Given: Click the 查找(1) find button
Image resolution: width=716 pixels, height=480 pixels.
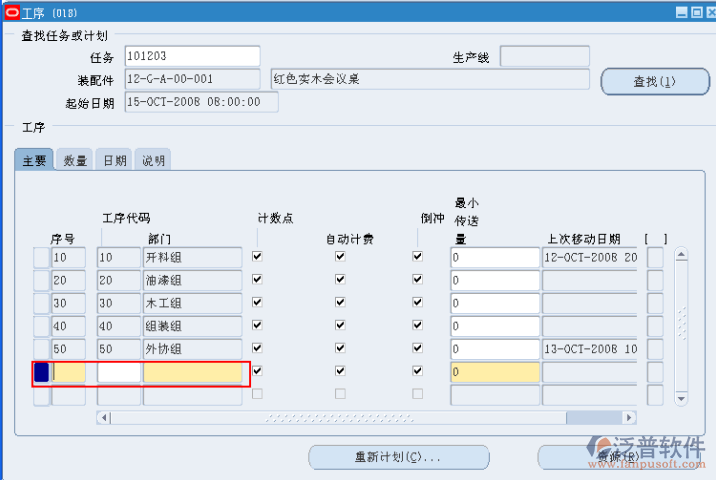Looking at the screenshot, I should pos(655,82).
